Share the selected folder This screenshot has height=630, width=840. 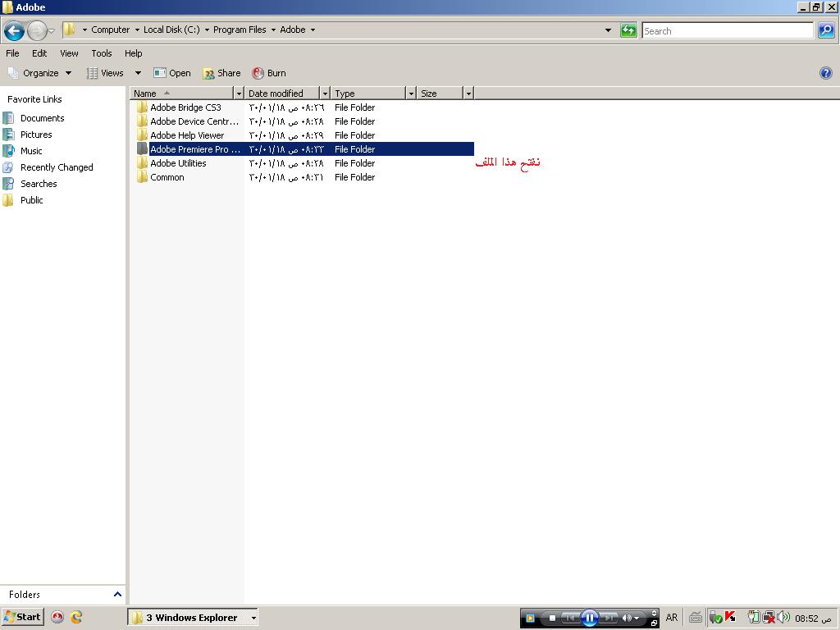[221, 73]
